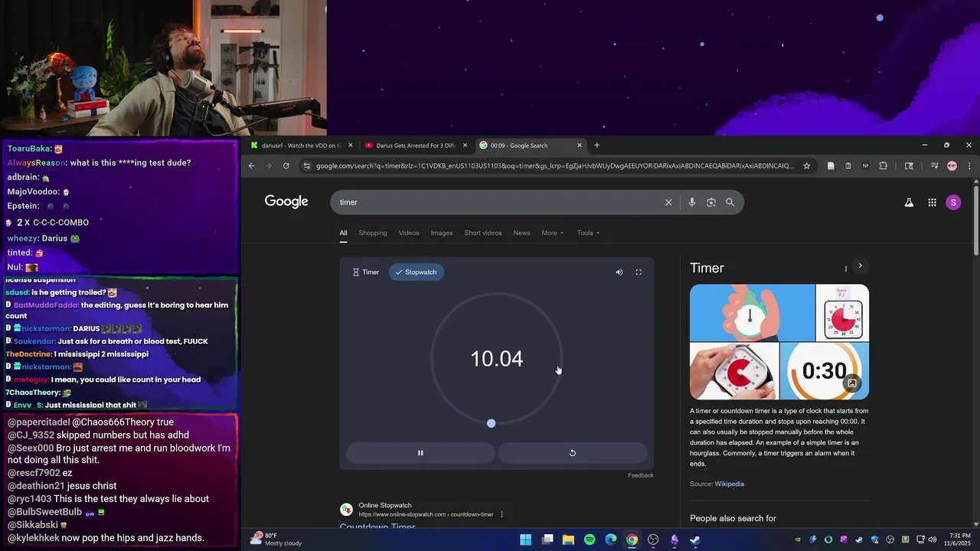This screenshot has width=980, height=551.
Task: Switch to the Timer tab in widget
Action: pyautogui.click(x=366, y=272)
